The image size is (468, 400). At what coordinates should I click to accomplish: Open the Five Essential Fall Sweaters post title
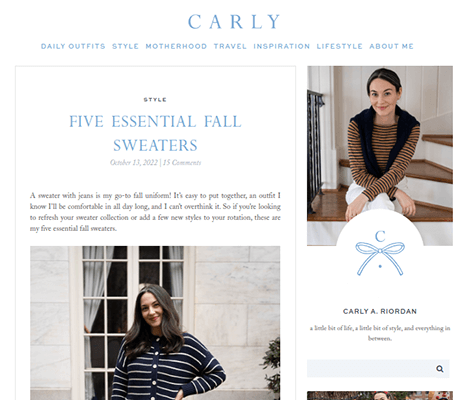pos(155,133)
